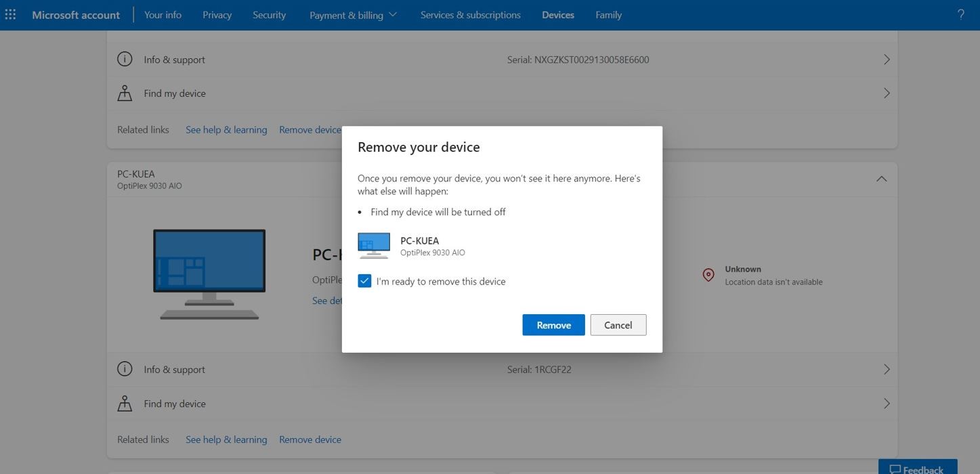Open the arrow on the top Find my device row
The height and width of the screenshot is (474, 980).
887,93
